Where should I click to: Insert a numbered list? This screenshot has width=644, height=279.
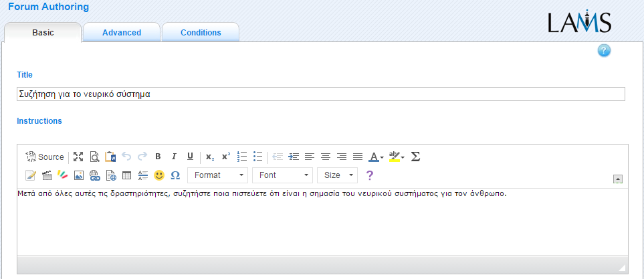coord(242,157)
